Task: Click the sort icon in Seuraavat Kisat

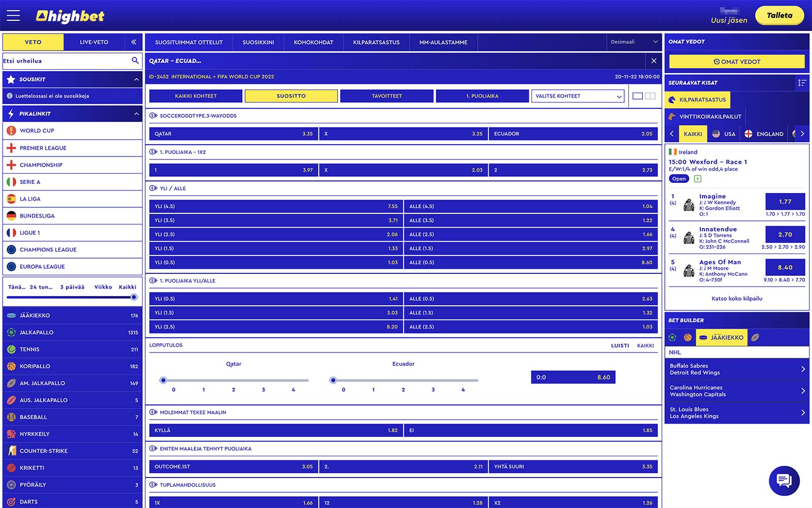Action: pyautogui.click(x=802, y=83)
